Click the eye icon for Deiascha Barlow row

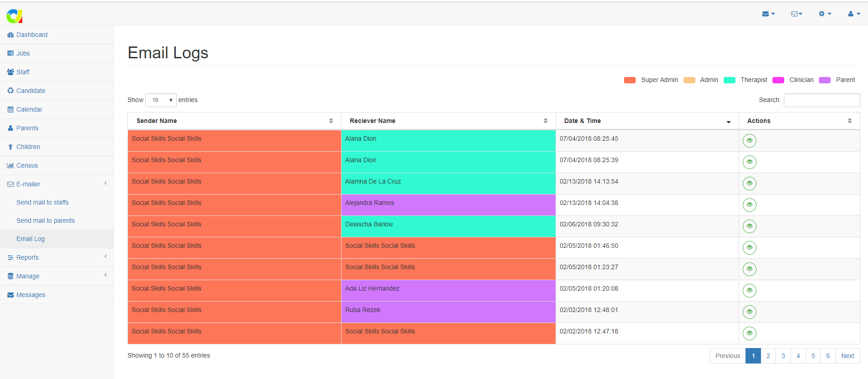point(749,226)
